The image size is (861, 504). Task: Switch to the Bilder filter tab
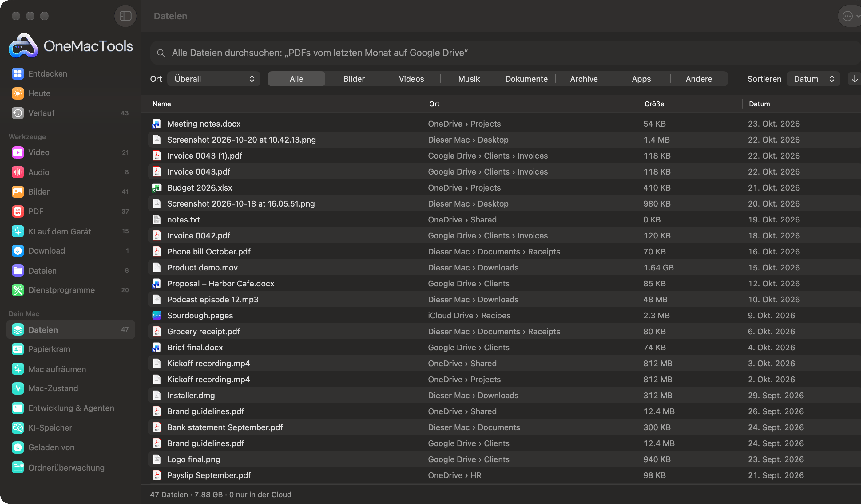[354, 79]
